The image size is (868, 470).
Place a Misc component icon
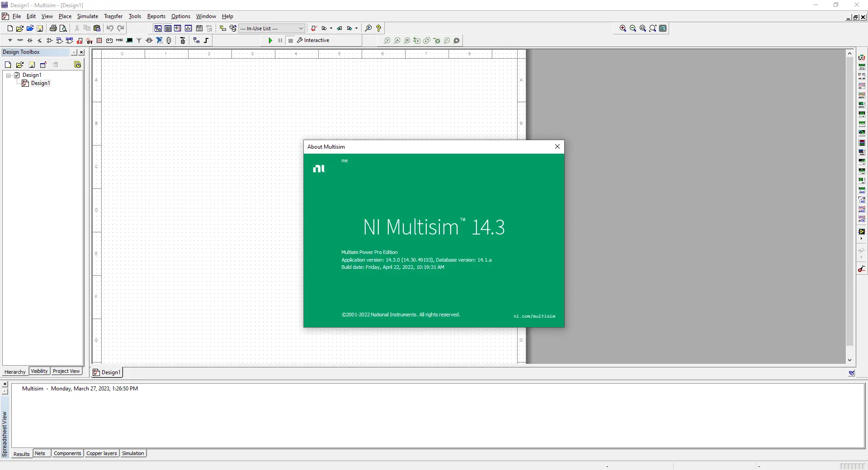[119, 40]
